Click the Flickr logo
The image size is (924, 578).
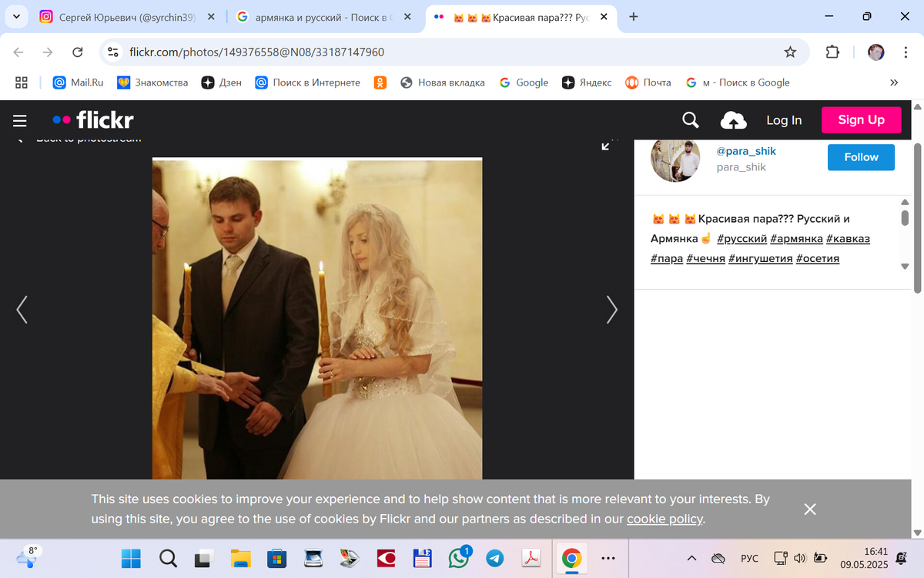click(x=93, y=120)
